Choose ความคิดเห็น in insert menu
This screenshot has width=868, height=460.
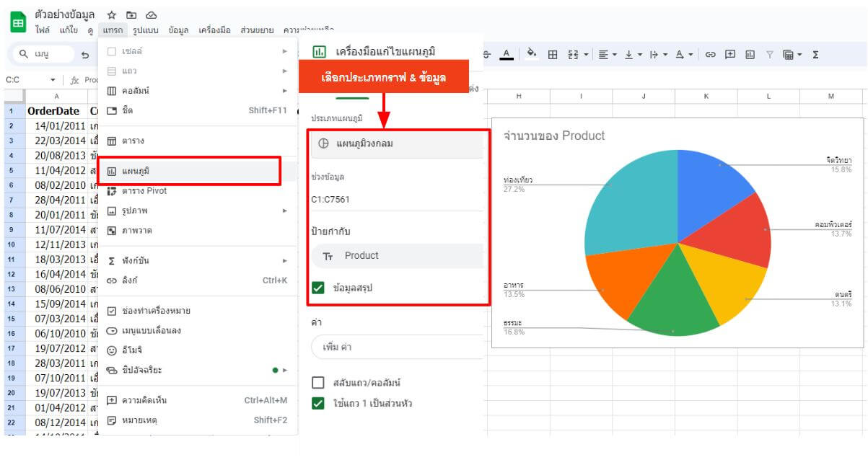(197, 400)
